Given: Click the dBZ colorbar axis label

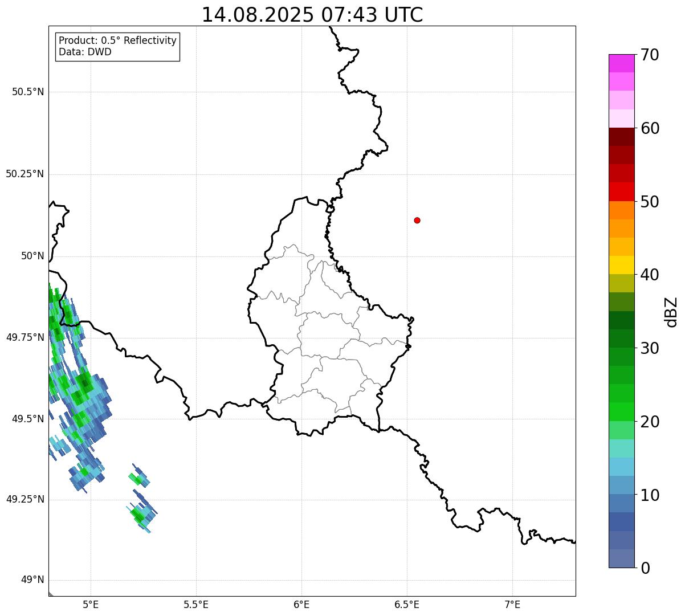Looking at the screenshot, I should [x=672, y=312].
